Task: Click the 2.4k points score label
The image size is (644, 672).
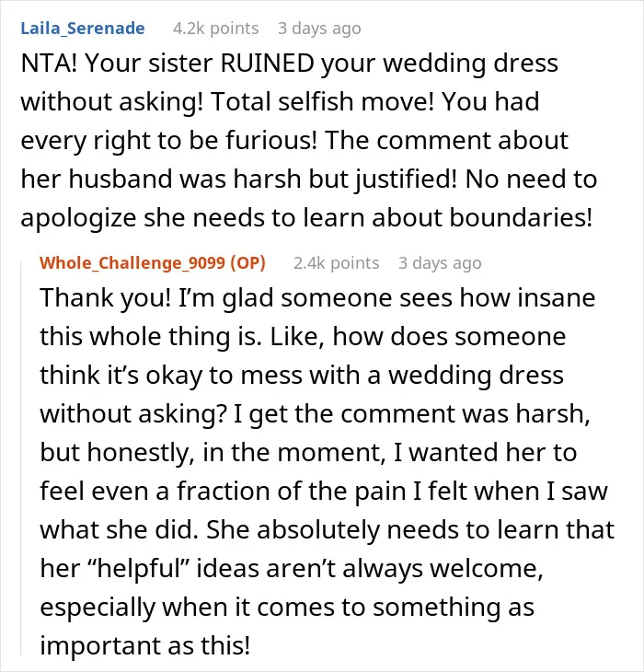Action: click(x=336, y=262)
